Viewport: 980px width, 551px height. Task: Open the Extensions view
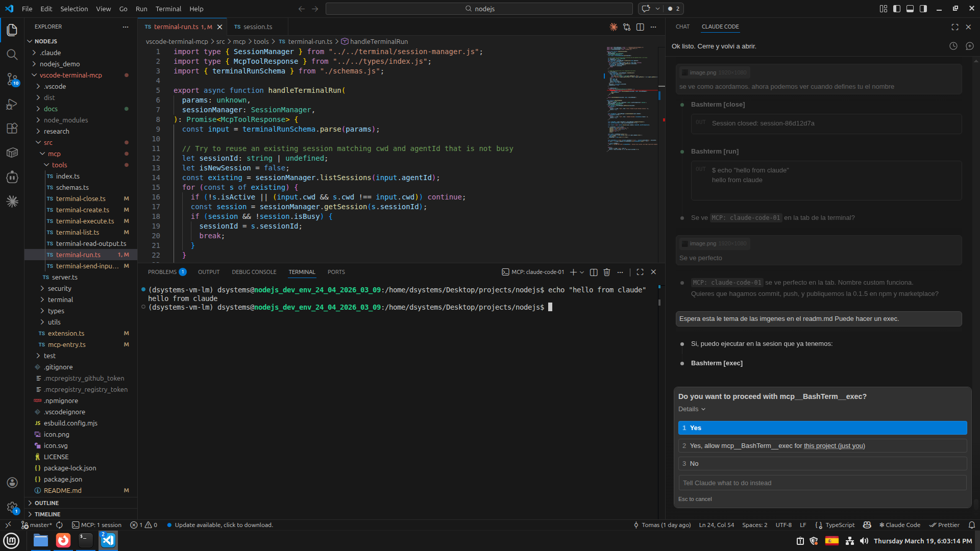tap(12, 128)
